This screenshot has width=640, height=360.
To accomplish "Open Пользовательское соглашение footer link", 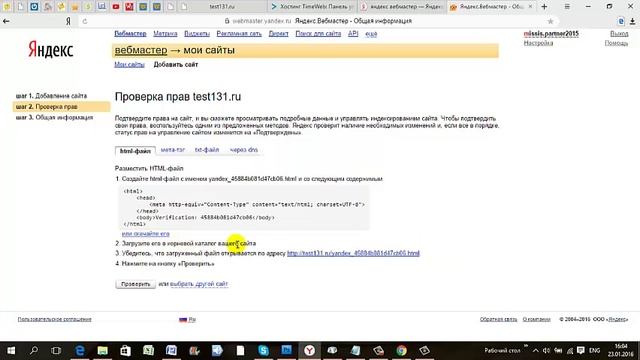I will (x=54, y=319).
